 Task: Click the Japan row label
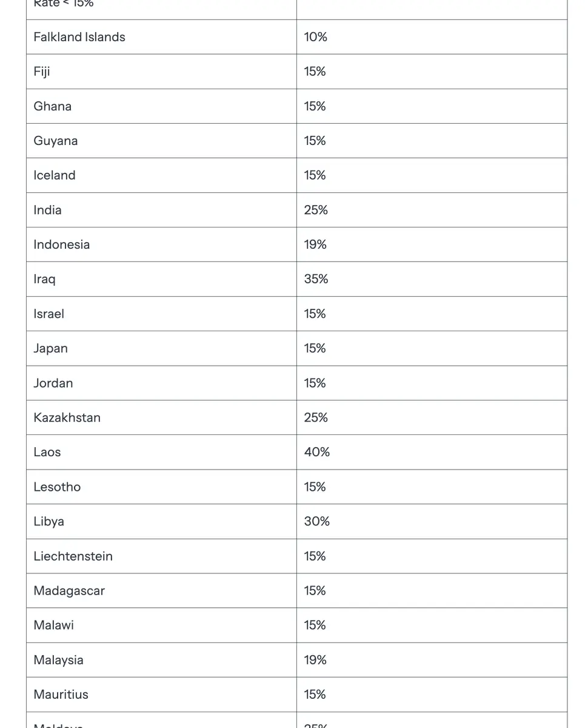tap(51, 348)
